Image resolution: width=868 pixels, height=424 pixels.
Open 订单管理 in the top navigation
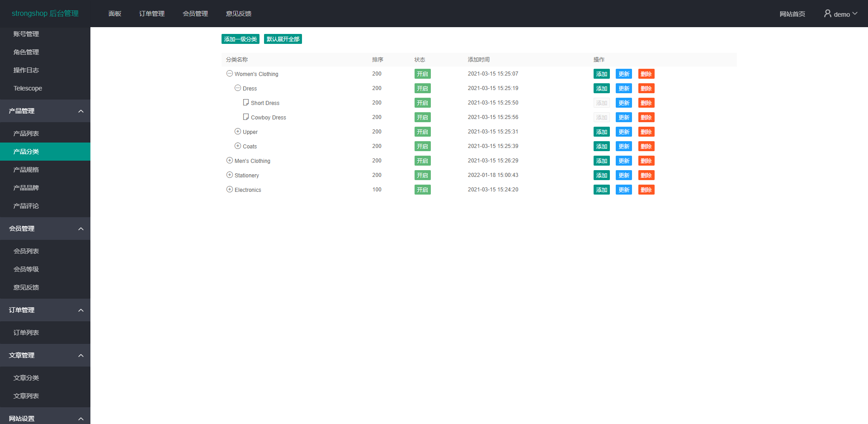[152, 14]
